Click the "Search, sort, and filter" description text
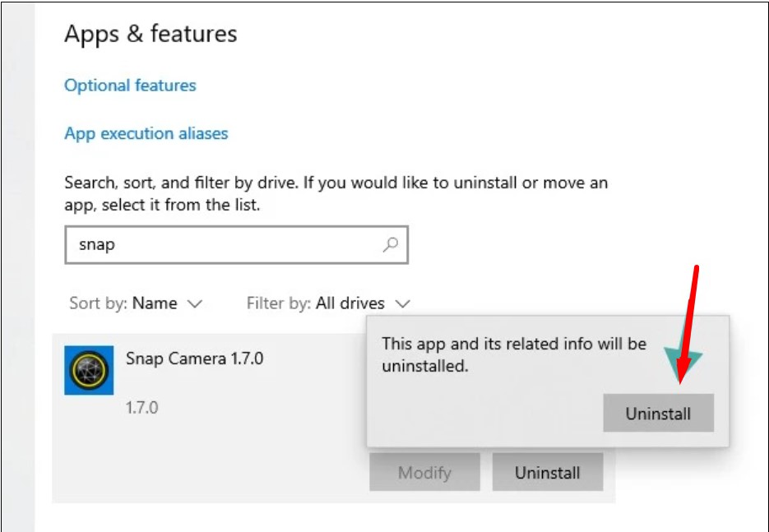Image resolution: width=769 pixels, height=532 pixels. pyautogui.click(x=336, y=193)
